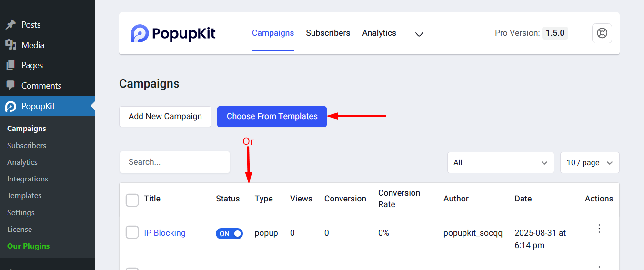Click the PopupKit sidebar menu label
Screen dimensions: 644x270
pyautogui.click(x=38, y=106)
